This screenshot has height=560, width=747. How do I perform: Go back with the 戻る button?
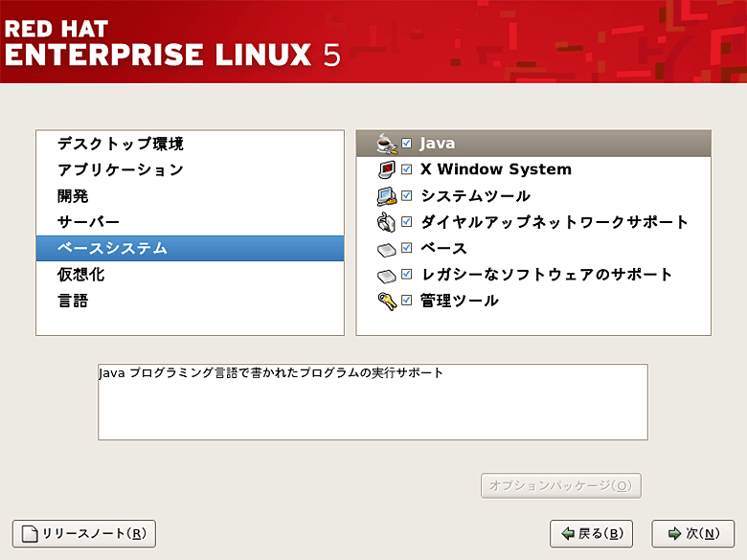[x=592, y=533]
